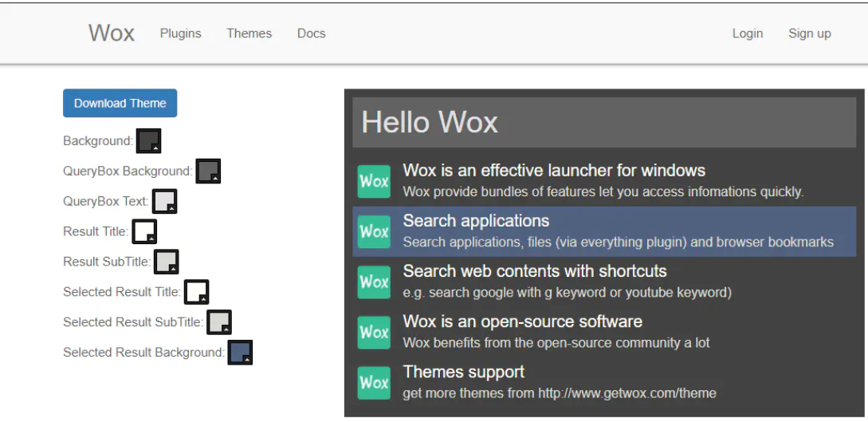
Task: Click the Wox icon beside 'Search applications'
Action: tap(374, 231)
